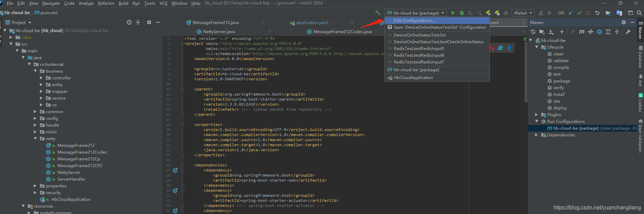Click Run with Coverage icon

(471, 13)
